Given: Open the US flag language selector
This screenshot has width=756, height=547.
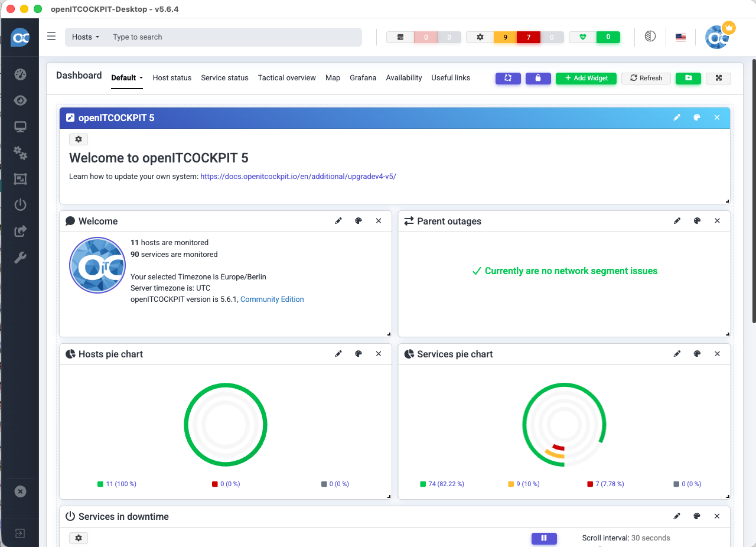Looking at the screenshot, I should [680, 37].
